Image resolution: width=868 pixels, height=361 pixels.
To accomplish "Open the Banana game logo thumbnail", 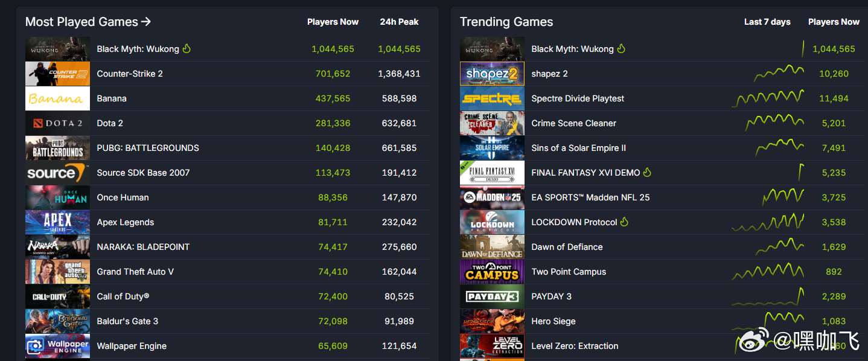I will (x=57, y=98).
